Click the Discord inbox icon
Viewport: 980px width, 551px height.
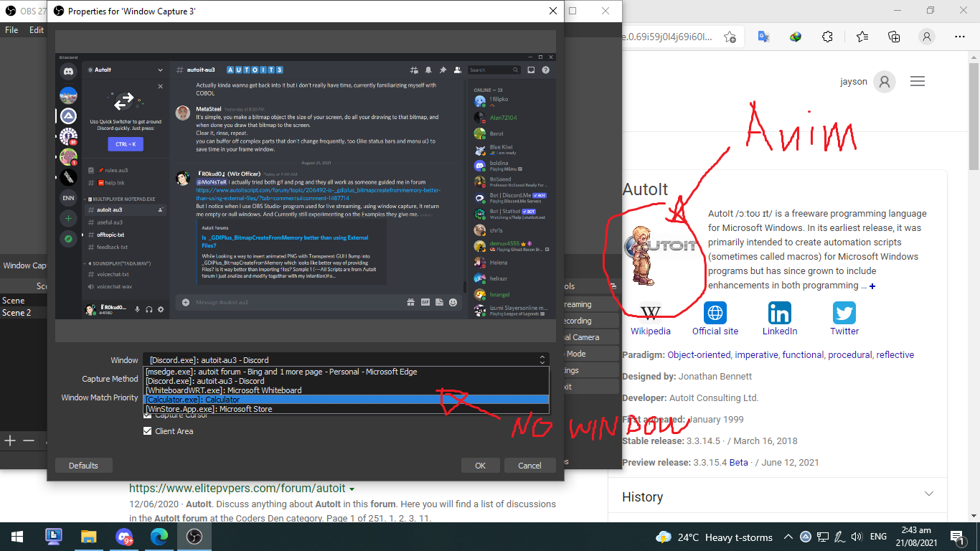532,70
